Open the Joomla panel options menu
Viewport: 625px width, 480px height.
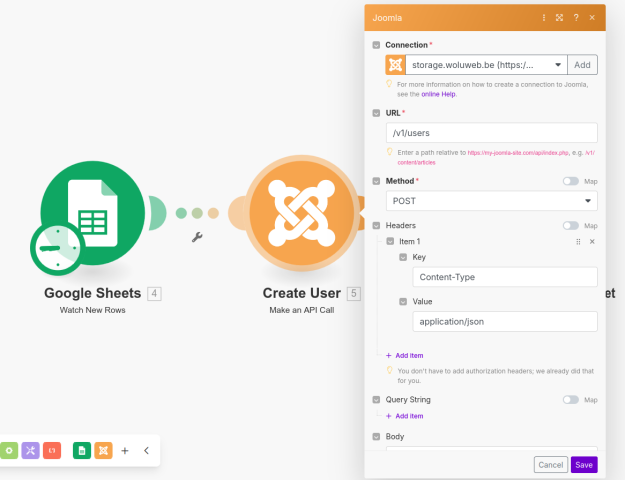pyautogui.click(x=544, y=18)
